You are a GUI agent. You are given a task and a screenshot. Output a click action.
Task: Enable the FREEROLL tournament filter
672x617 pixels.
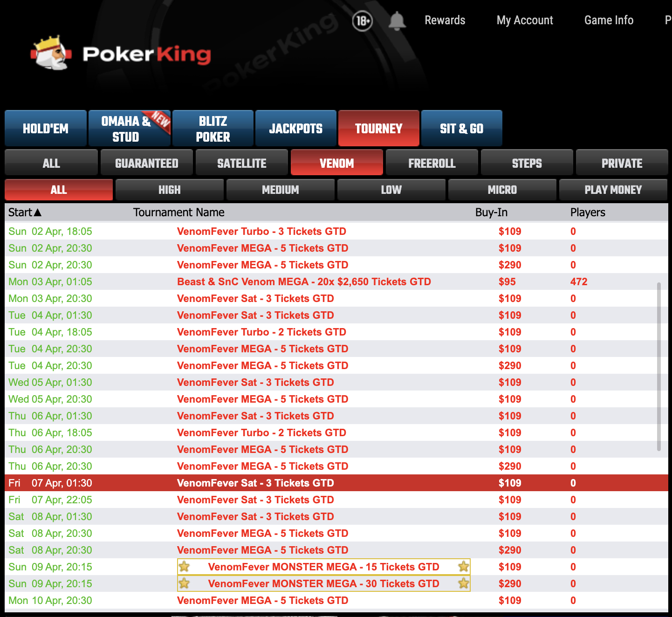432,163
